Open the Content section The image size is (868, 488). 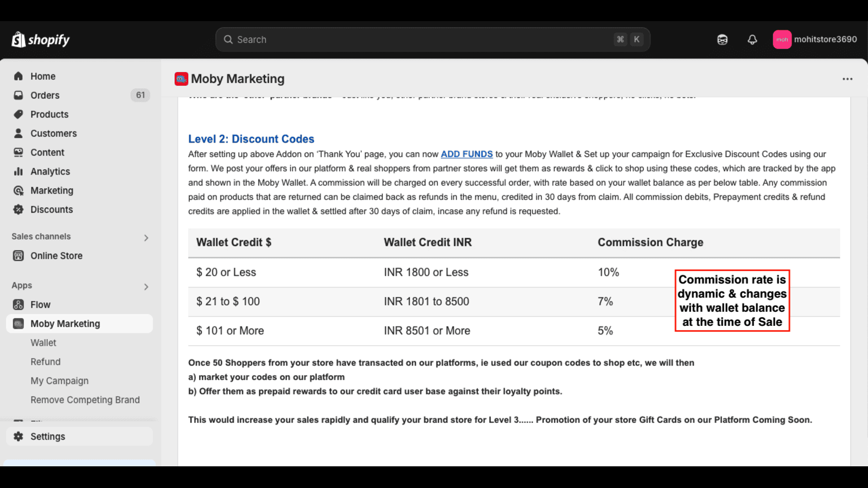pyautogui.click(x=47, y=152)
